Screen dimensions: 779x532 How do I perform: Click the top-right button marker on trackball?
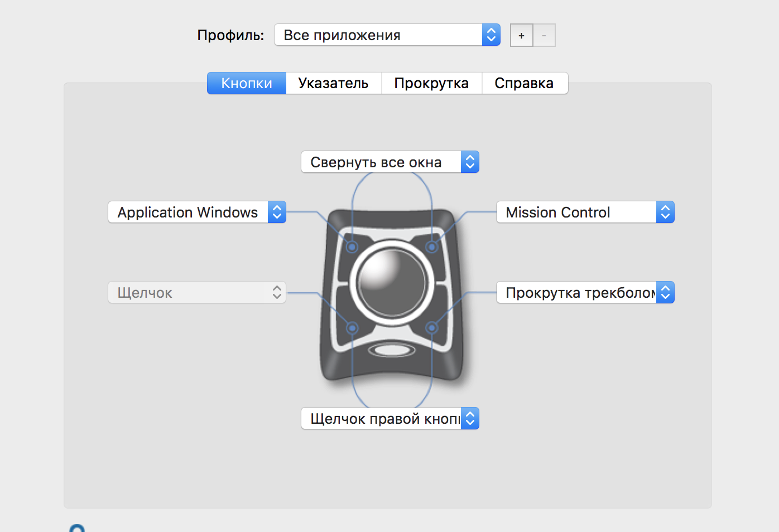pyautogui.click(x=432, y=246)
